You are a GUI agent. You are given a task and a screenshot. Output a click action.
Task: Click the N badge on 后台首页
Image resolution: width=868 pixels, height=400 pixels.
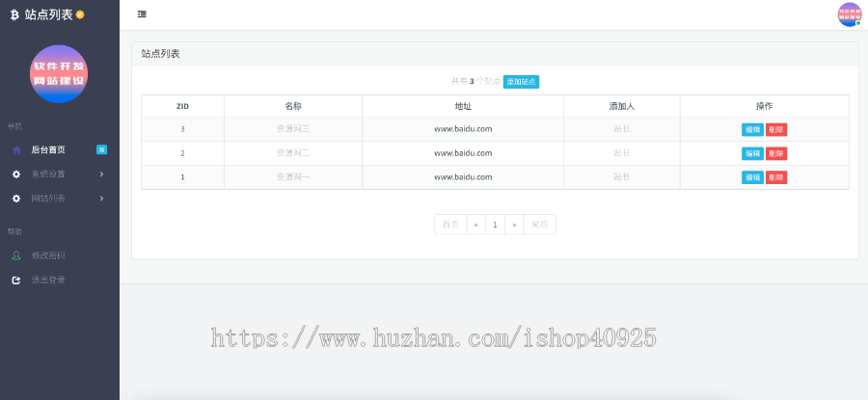pyautogui.click(x=101, y=149)
